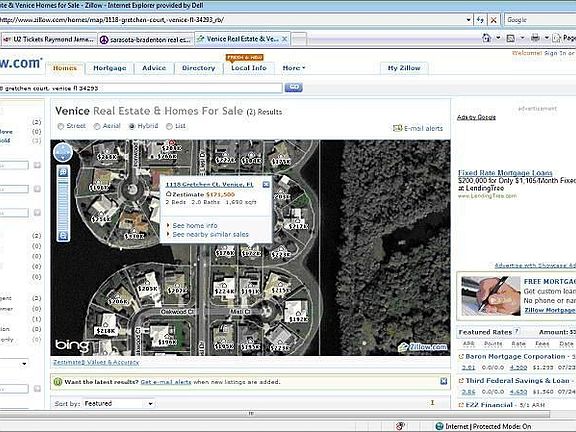The image size is (576, 432).
Task: Click the Featured Rates help question mark
Action: (516, 331)
